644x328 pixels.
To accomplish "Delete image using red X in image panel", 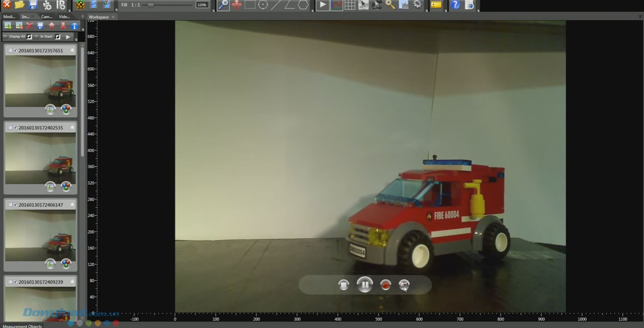I will (x=30, y=26).
